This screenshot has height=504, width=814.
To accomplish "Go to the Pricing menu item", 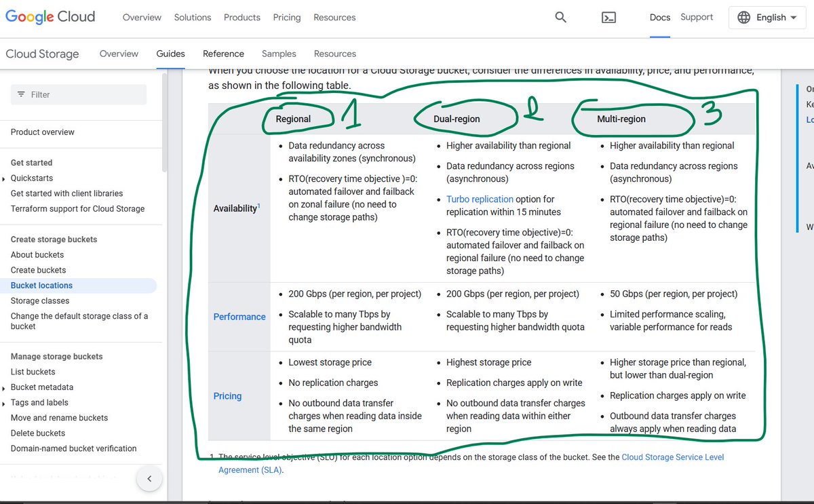I will tap(287, 18).
